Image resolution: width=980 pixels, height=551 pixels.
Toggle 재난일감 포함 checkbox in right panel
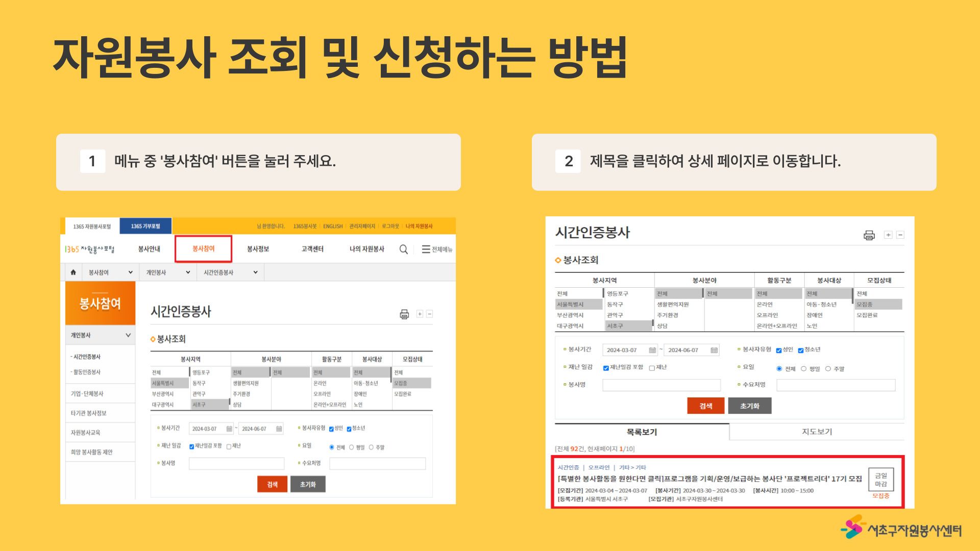point(606,368)
